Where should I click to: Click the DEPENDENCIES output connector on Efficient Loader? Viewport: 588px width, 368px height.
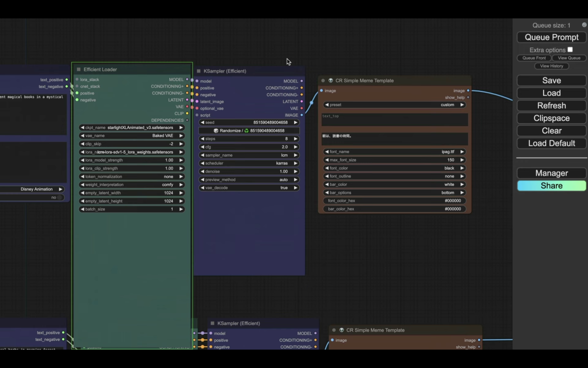(x=187, y=120)
